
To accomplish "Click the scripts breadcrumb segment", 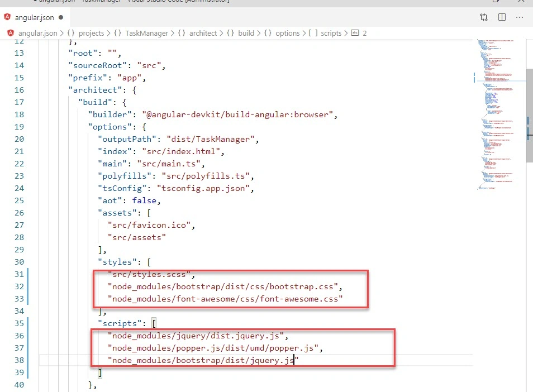I will coord(331,34).
